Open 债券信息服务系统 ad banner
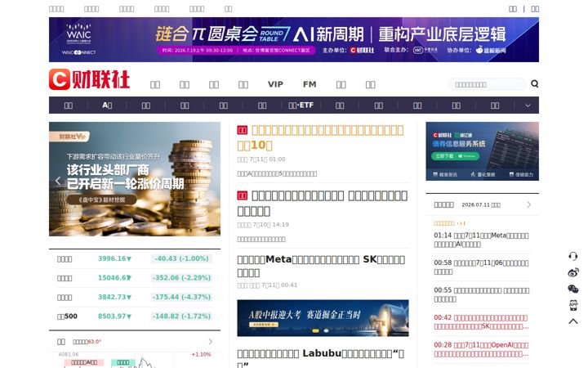Viewport: 588px width, 368px height. 483,151
